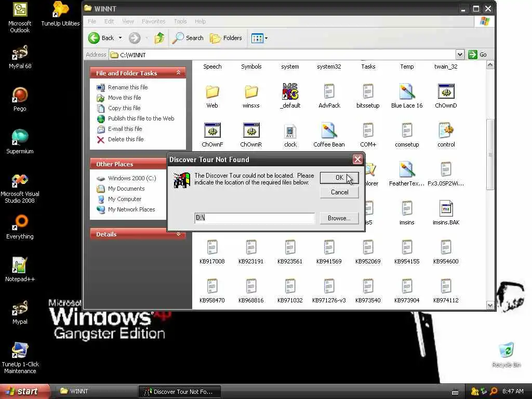Click the magnifier icon in system tray
The height and width of the screenshot is (399, 532).
click(494, 391)
